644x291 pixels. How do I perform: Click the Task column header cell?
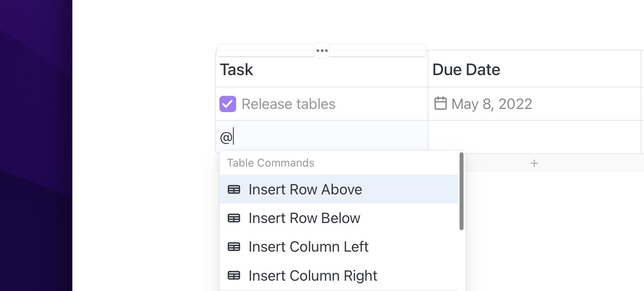click(x=321, y=70)
